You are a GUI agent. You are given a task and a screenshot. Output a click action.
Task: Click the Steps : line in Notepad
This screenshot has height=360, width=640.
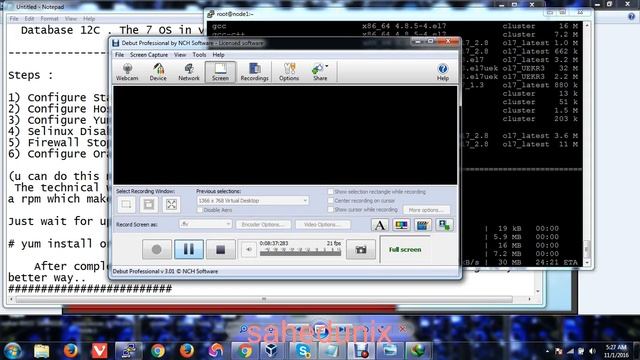click(31, 75)
